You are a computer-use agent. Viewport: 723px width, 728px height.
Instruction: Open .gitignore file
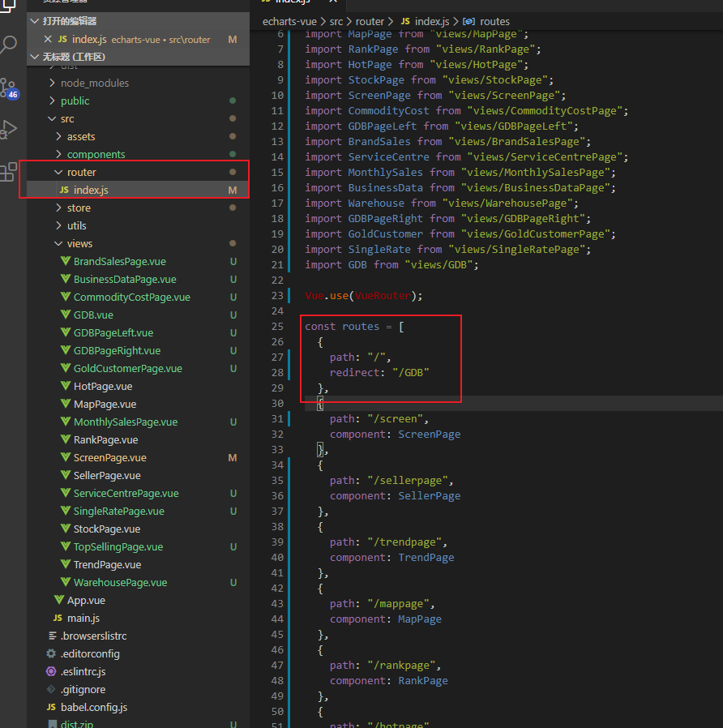click(138, 689)
